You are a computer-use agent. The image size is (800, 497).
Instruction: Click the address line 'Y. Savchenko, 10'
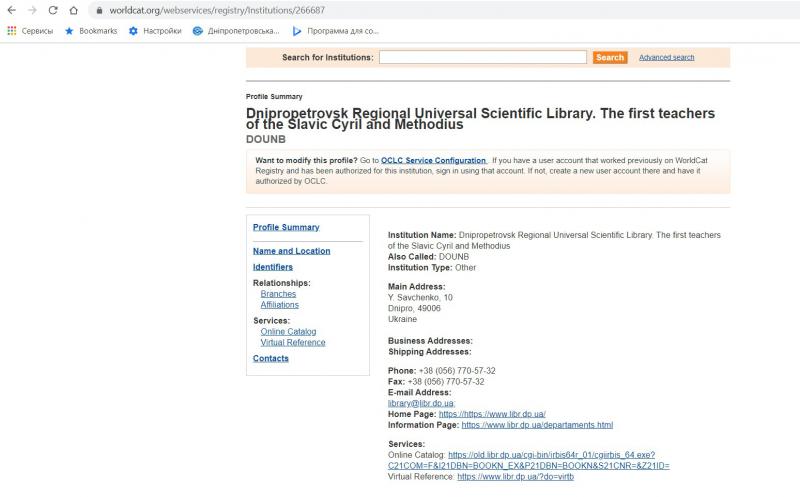(420, 297)
